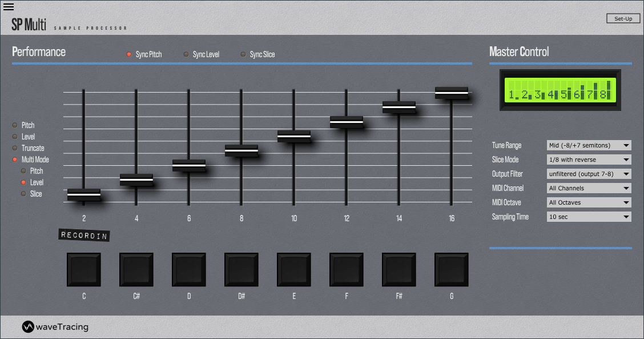The width and height of the screenshot is (644, 339).
Task: Hit the D# sample pad
Action: (241, 270)
